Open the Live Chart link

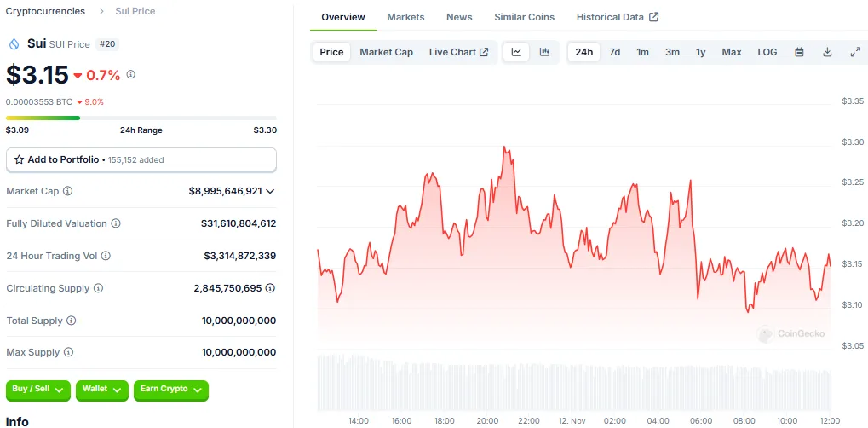coord(459,52)
